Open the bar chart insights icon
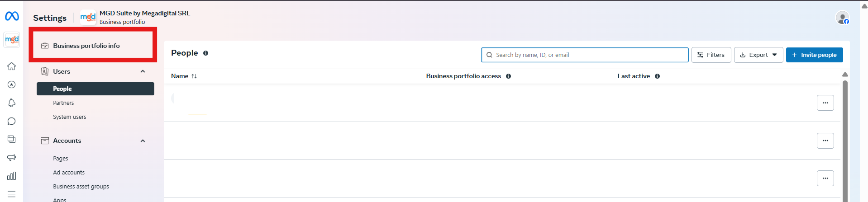Viewport: 868px width, 202px height. click(x=12, y=176)
